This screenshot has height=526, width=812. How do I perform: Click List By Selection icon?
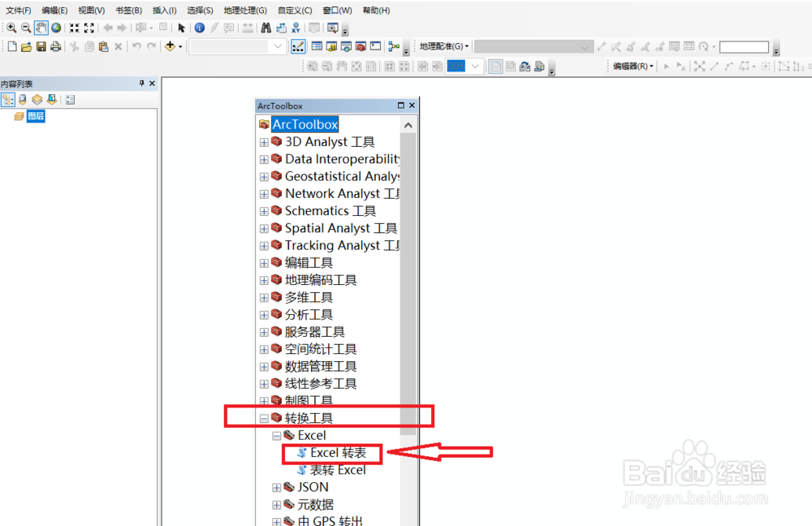tap(51, 99)
